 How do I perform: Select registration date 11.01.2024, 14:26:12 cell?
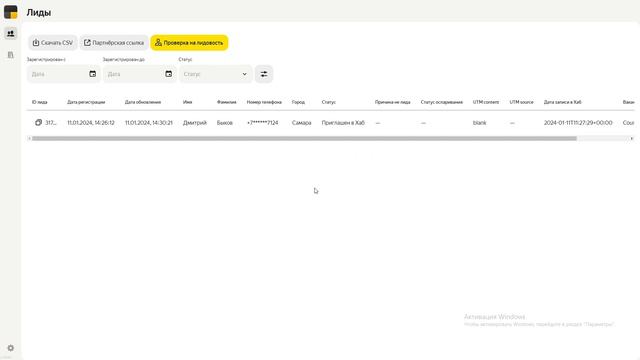click(91, 122)
